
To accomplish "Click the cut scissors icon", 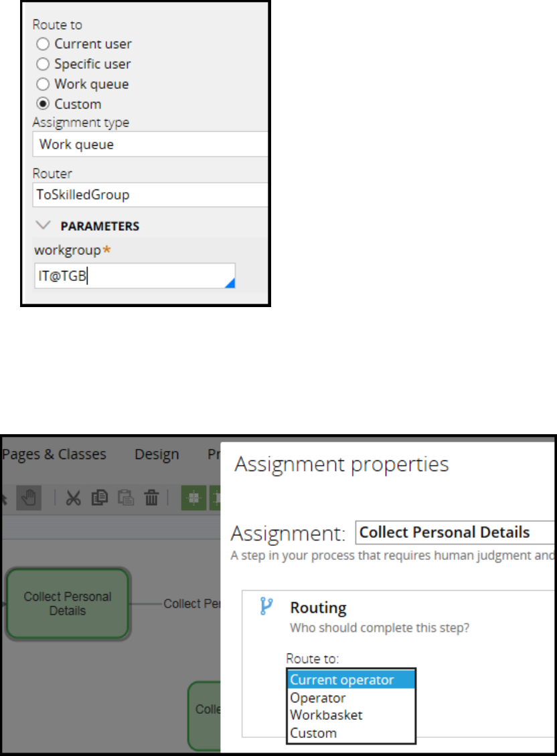I will click(x=74, y=497).
